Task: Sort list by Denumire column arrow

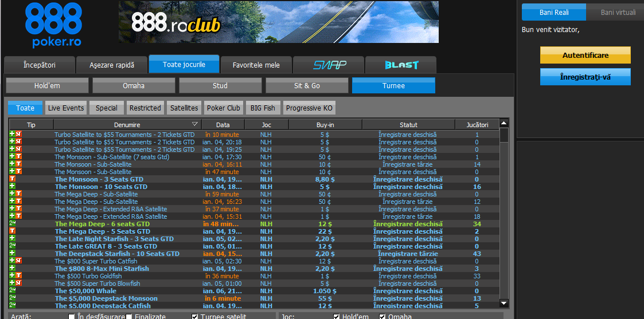Action: [x=194, y=124]
